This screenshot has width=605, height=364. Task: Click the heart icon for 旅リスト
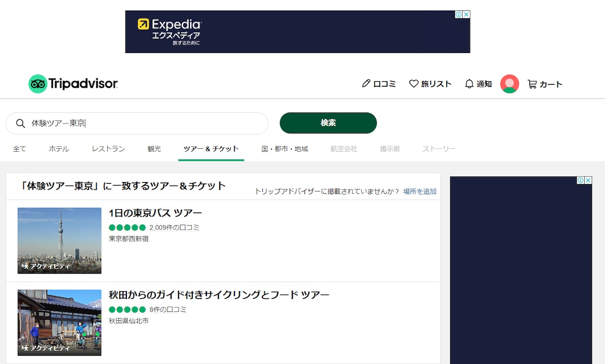[414, 84]
